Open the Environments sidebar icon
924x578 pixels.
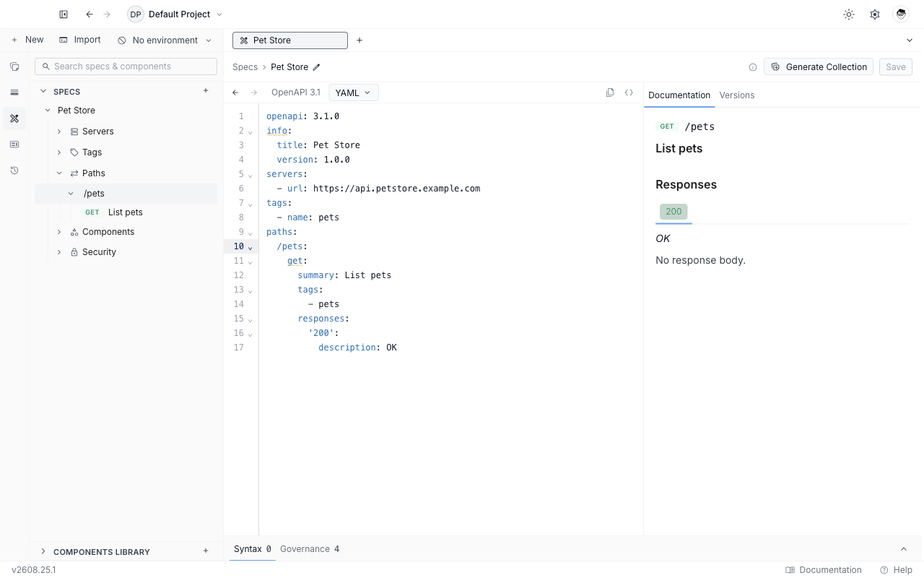pos(14,92)
